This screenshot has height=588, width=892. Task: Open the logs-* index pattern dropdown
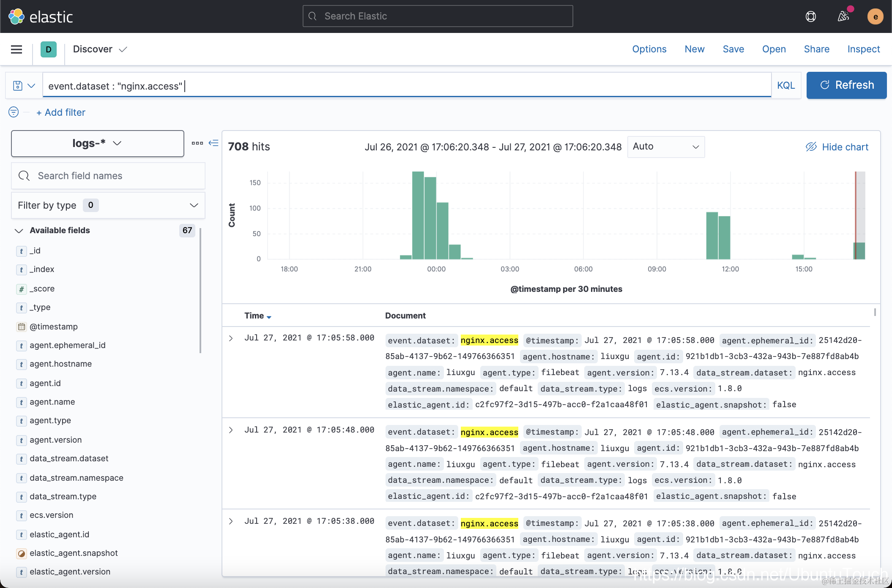tap(98, 143)
